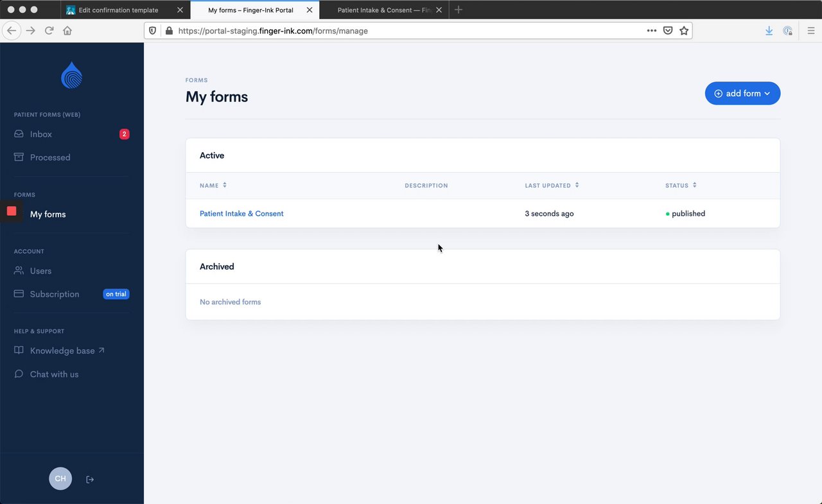This screenshot has width=822, height=504.
Task: Click the browser reload icon
Action: pos(49,31)
